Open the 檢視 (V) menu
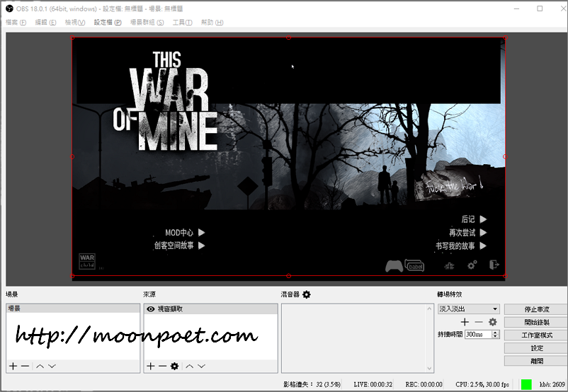Image resolution: width=568 pixels, height=392 pixels. (x=75, y=23)
